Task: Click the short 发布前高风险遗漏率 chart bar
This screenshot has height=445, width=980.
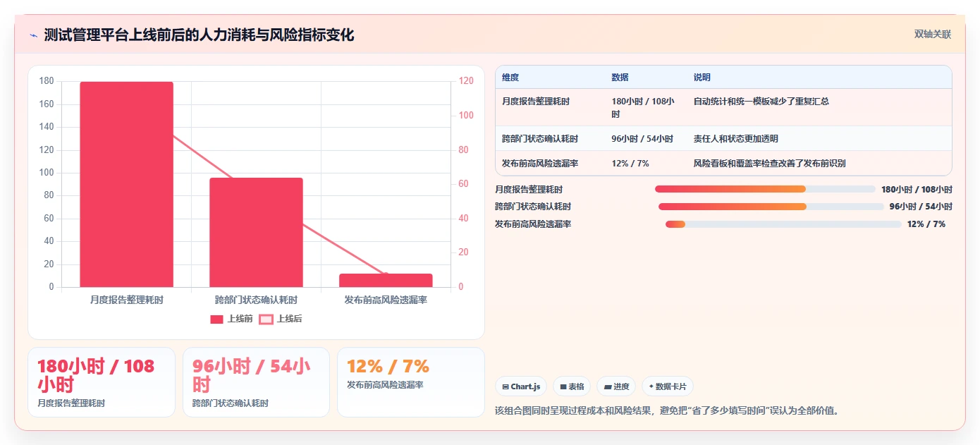Action: pos(386,280)
